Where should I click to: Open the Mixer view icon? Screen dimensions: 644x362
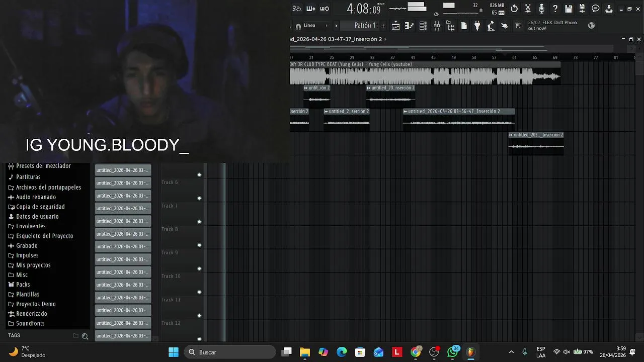pyautogui.click(x=437, y=26)
